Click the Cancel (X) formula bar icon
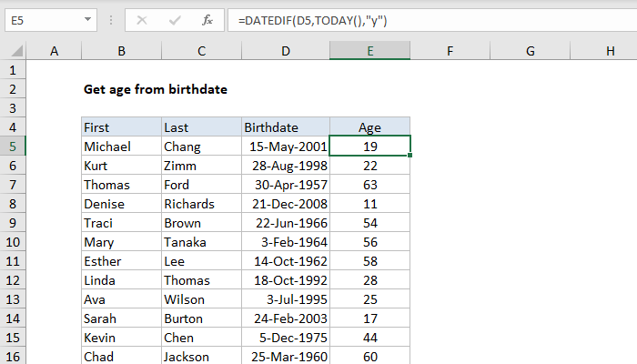 click(x=142, y=19)
